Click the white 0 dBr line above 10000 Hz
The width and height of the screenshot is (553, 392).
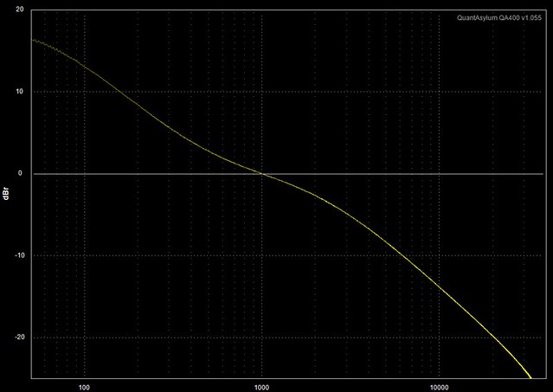(x=439, y=174)
